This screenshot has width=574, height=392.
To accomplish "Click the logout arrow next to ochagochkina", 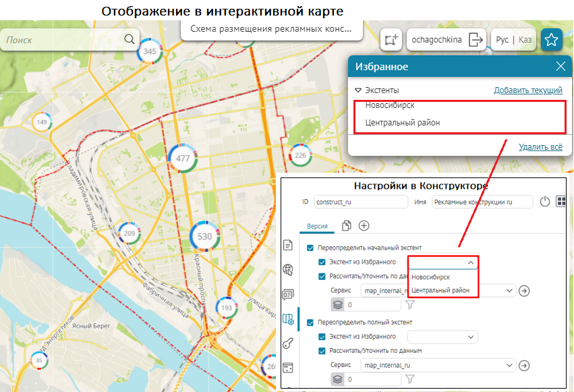I will (476, 40).
